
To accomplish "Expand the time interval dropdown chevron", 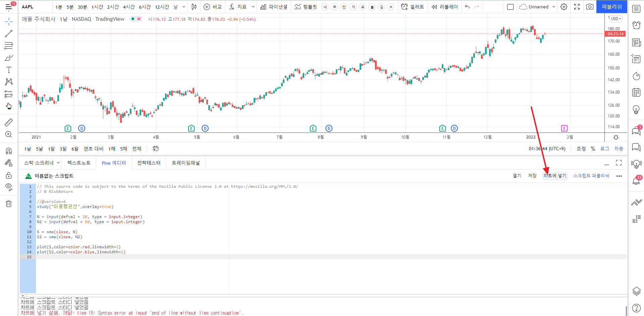I will point(184,7).
